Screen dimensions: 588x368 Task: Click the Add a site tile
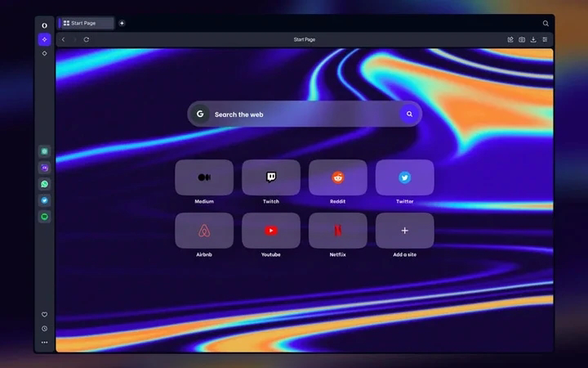[x=404, y=231]
